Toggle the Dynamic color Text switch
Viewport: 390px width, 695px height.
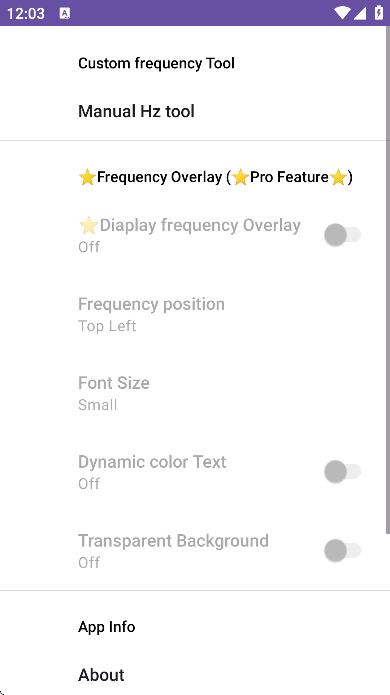coord(343,472)
